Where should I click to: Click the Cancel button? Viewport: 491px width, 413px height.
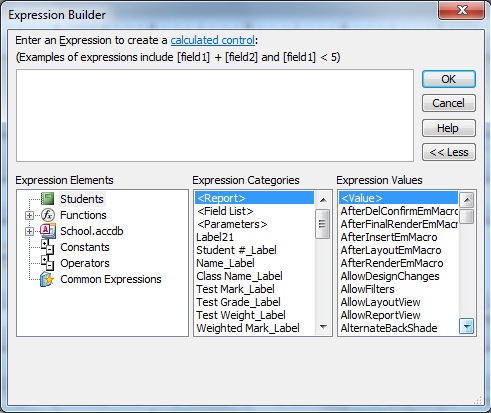point(449,103)
